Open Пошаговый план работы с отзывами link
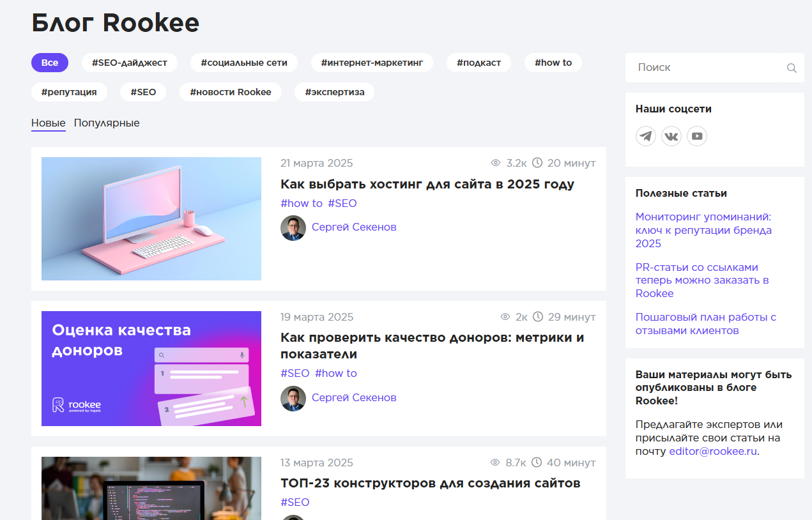The image size is (812, 520). (705, 324)
